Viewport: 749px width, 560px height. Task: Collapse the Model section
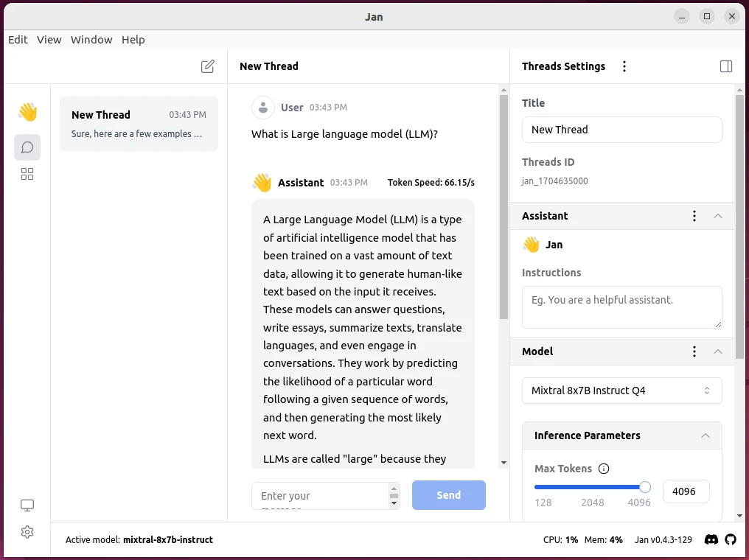tap(718, 351)
